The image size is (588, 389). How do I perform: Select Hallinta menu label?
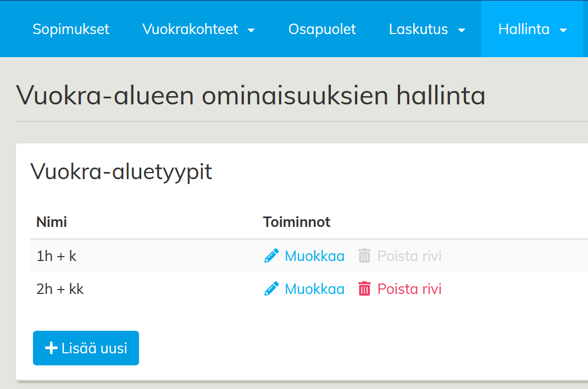tap(524, 29)
